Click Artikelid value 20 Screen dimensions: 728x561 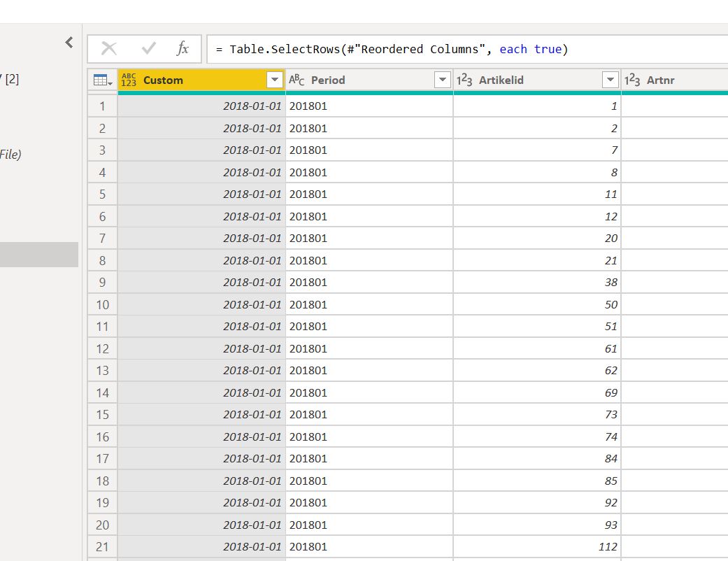(536, 239)
